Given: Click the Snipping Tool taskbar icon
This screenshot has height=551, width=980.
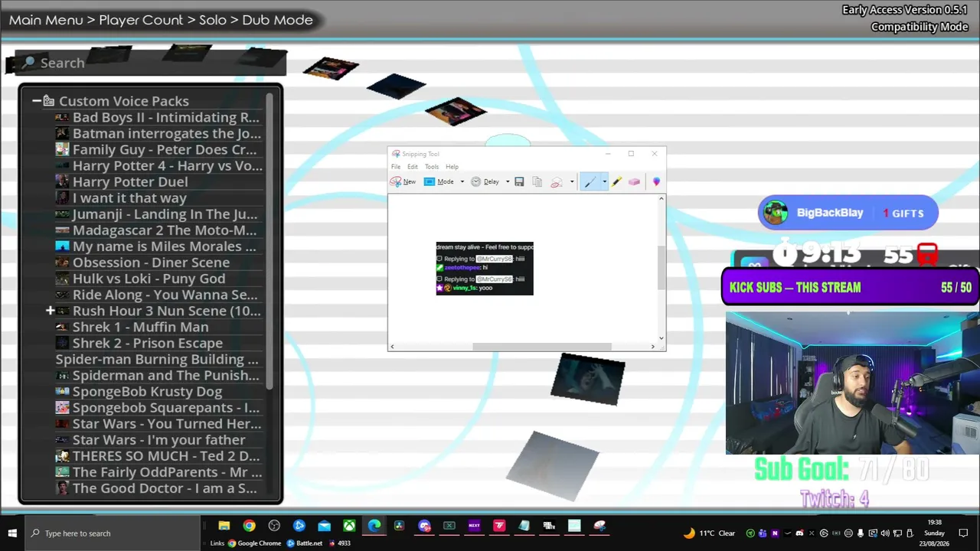Looking at the screenshot, I should [x=599, y=526].
